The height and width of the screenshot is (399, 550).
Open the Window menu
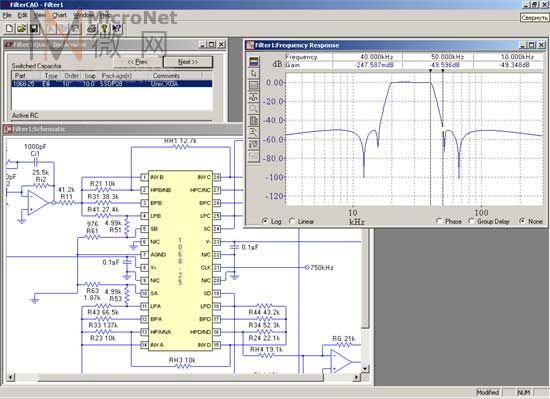pos(83,15)
